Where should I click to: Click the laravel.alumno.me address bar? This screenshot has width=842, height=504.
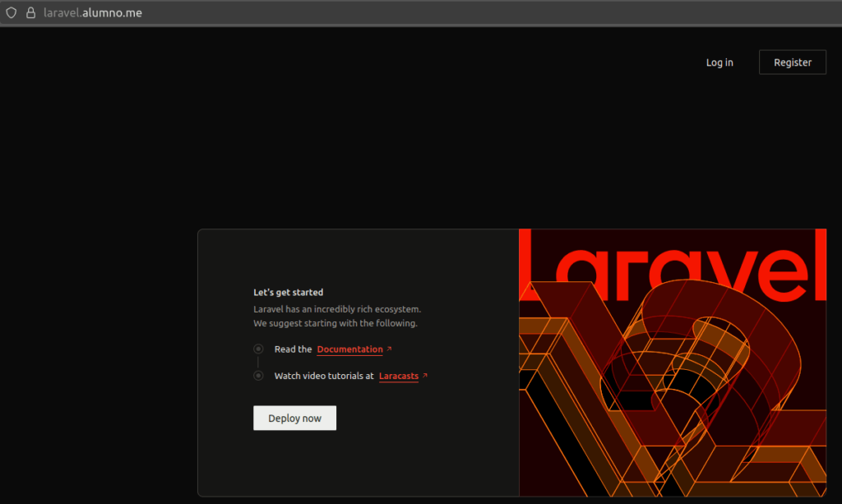(92, 12)
